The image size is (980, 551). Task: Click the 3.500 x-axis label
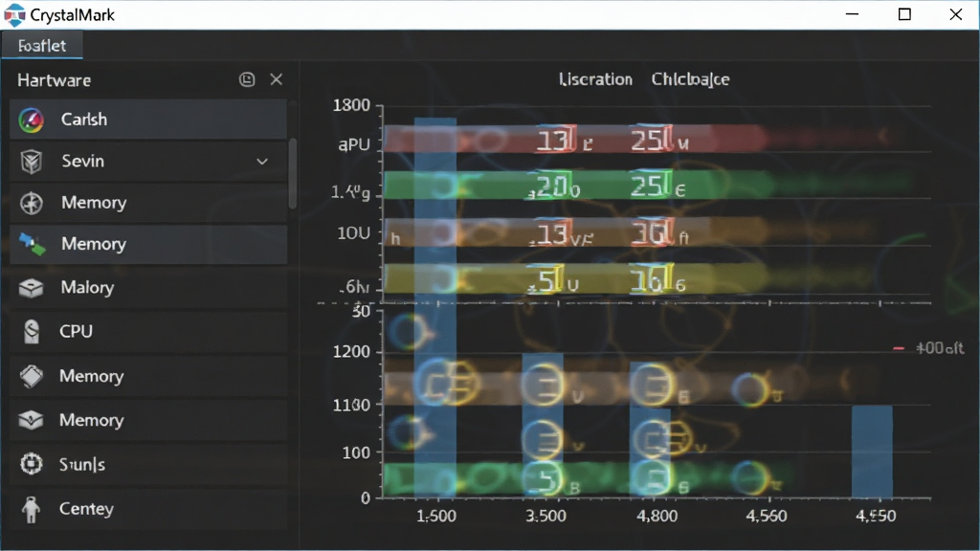click(546, 516)
